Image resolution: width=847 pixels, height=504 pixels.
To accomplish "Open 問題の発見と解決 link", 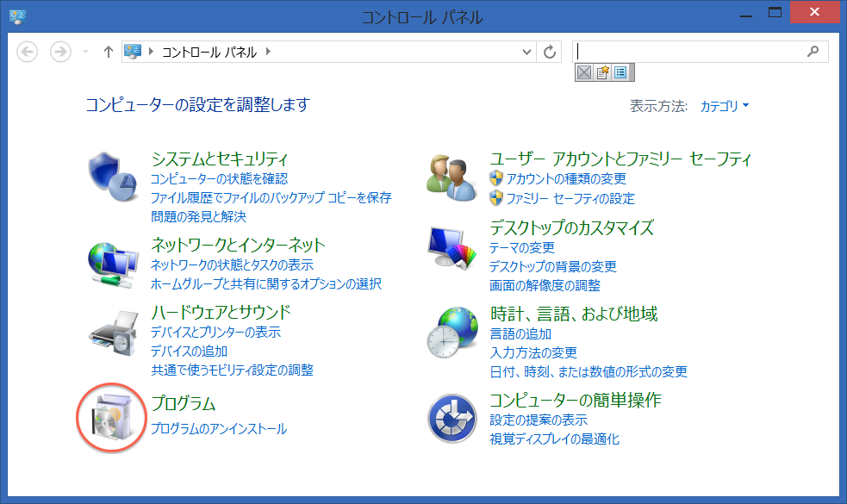I will click(x=198, y=216).
